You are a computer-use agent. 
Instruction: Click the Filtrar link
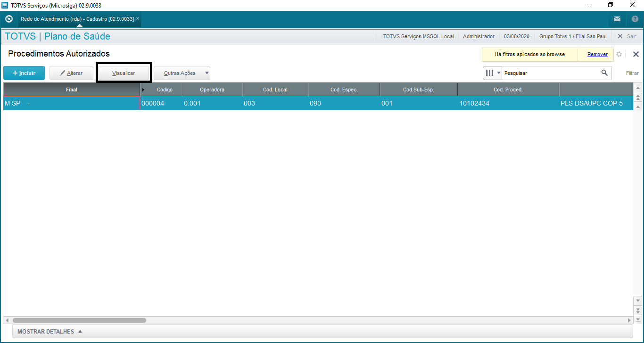pyautogui.click(x=632, y=73)
